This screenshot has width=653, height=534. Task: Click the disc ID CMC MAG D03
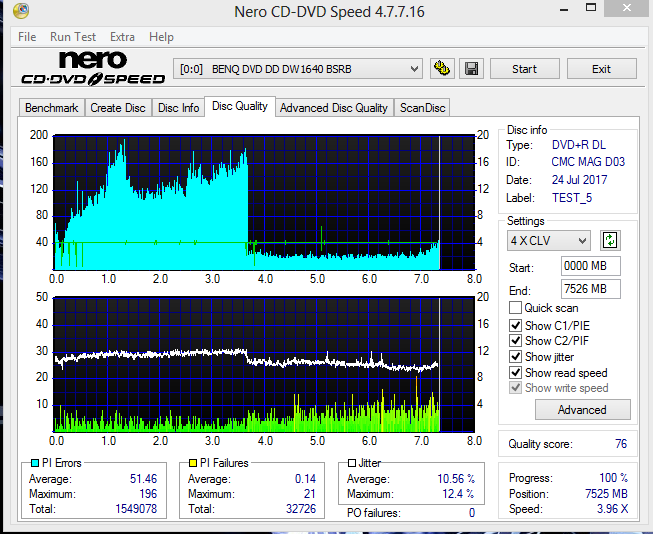(588, 162)
